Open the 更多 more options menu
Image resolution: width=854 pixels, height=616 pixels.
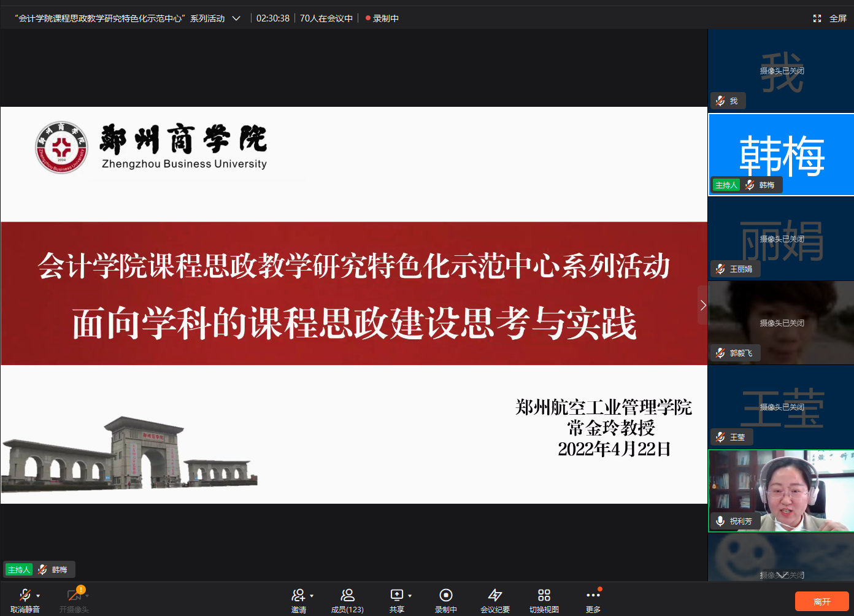click(x=593, y=596)
